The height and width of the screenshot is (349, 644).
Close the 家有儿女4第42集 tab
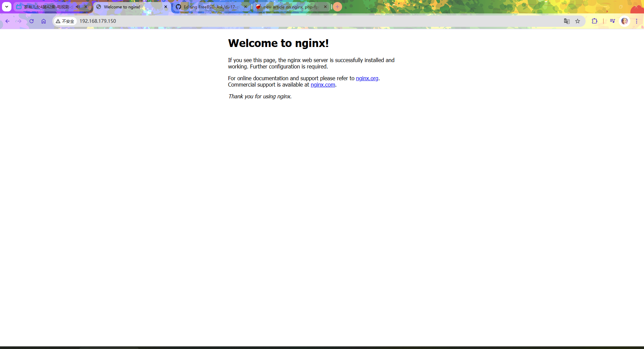click(x=86, y=7)
